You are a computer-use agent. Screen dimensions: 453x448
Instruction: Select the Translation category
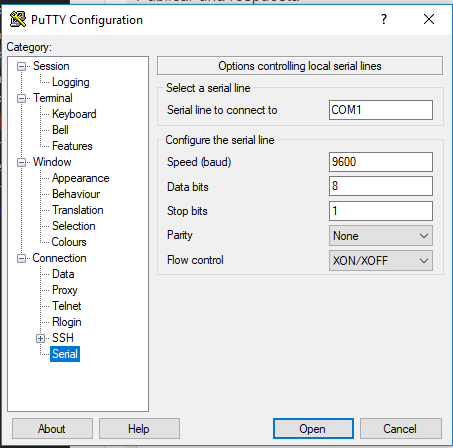pyautogui.click(x=78, y=210)
